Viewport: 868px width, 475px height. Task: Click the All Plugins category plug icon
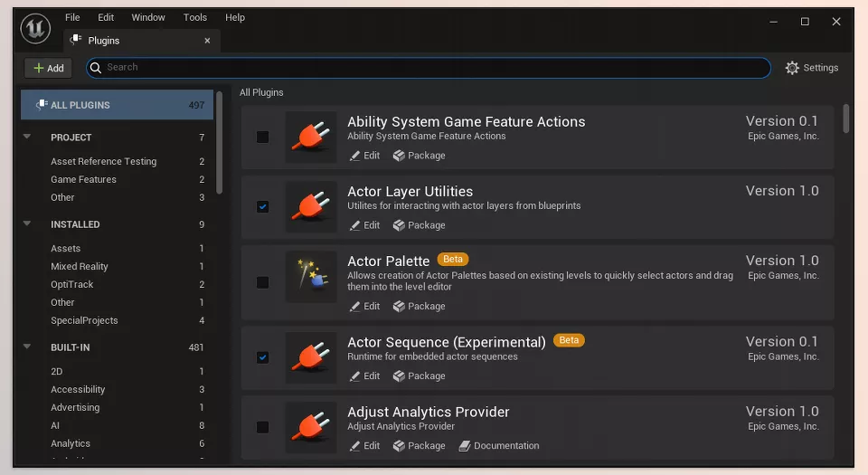click(x=42, y=105)
